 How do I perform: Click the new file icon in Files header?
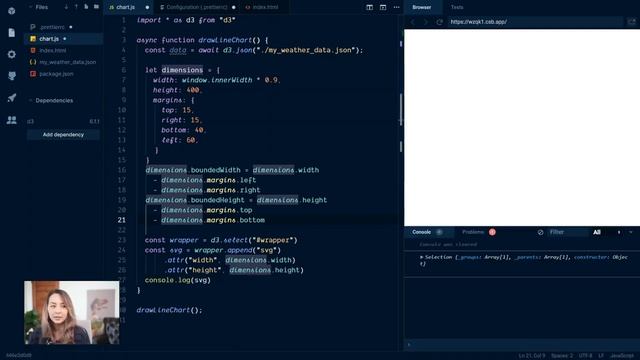(x=86, y=7)
